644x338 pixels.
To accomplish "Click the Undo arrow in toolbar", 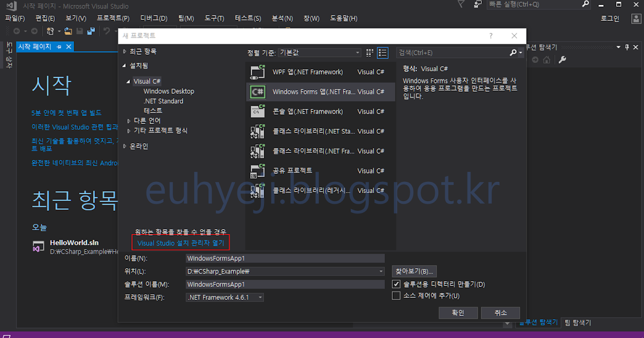I will click(107, 31).
